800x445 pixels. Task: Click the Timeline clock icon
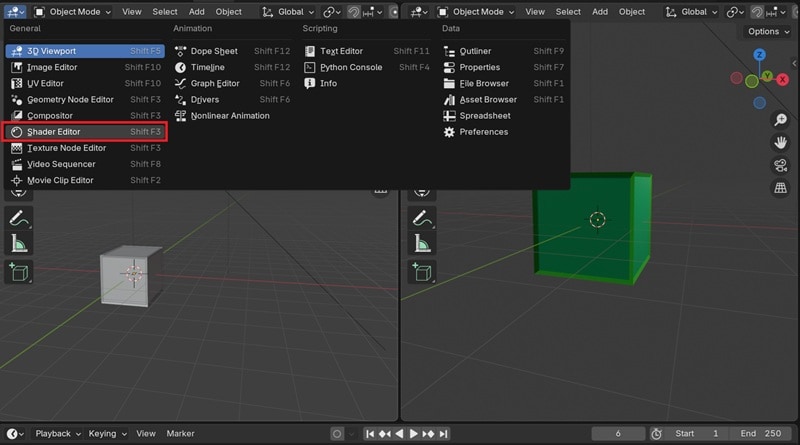[180, 67]
